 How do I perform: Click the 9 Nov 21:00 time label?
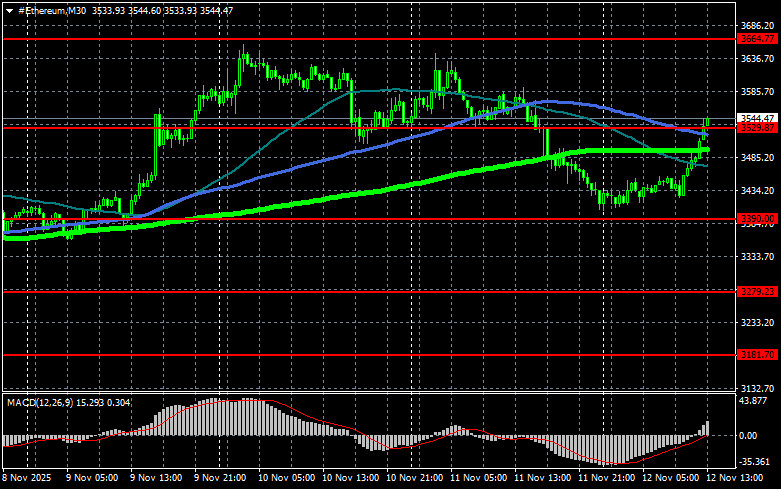(x=220, y=478)
